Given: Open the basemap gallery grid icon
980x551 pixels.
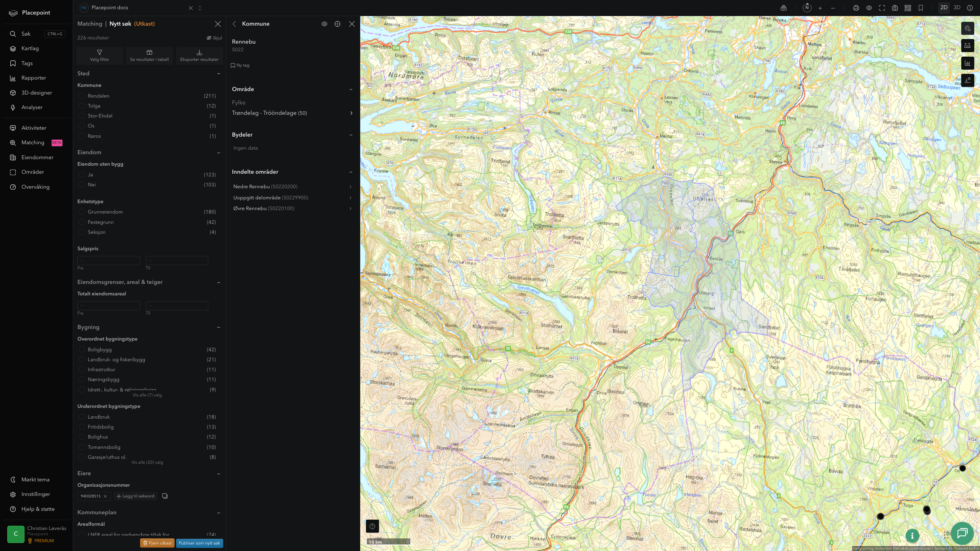Looking at the screenshot, I should (908, 8).
